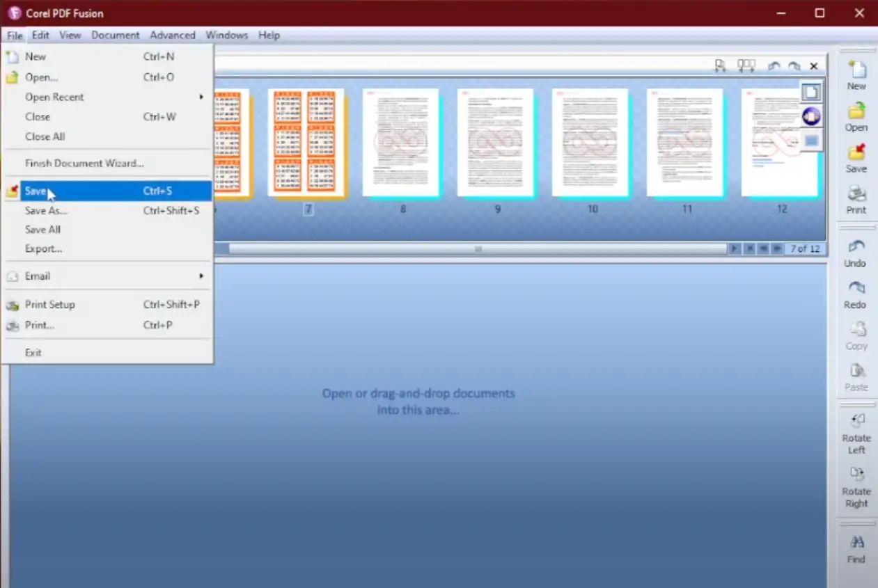Open the Advanced menu

pos(173,35)
